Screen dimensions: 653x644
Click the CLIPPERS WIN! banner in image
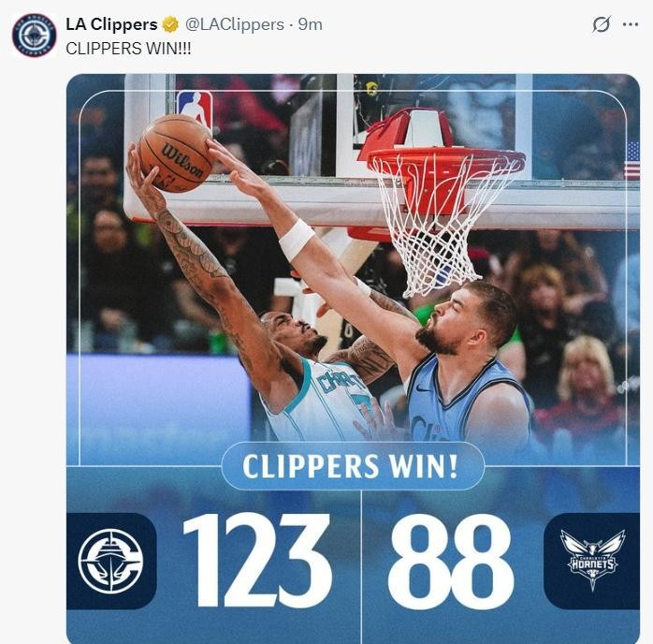tap(353, 466)
